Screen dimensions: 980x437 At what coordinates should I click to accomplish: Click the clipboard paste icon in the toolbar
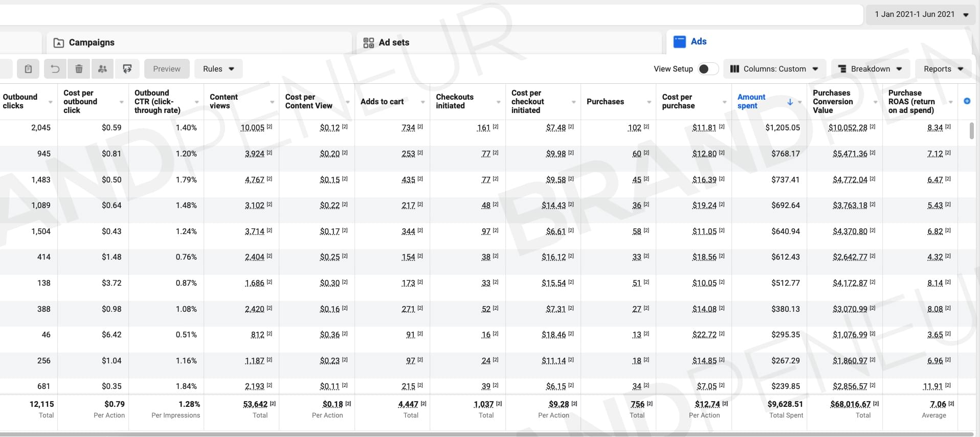point(28,69)
